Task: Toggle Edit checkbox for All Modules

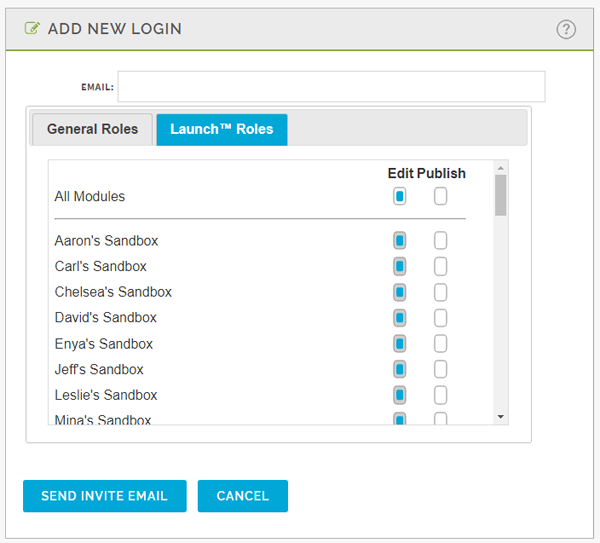Action: point(399,196)
